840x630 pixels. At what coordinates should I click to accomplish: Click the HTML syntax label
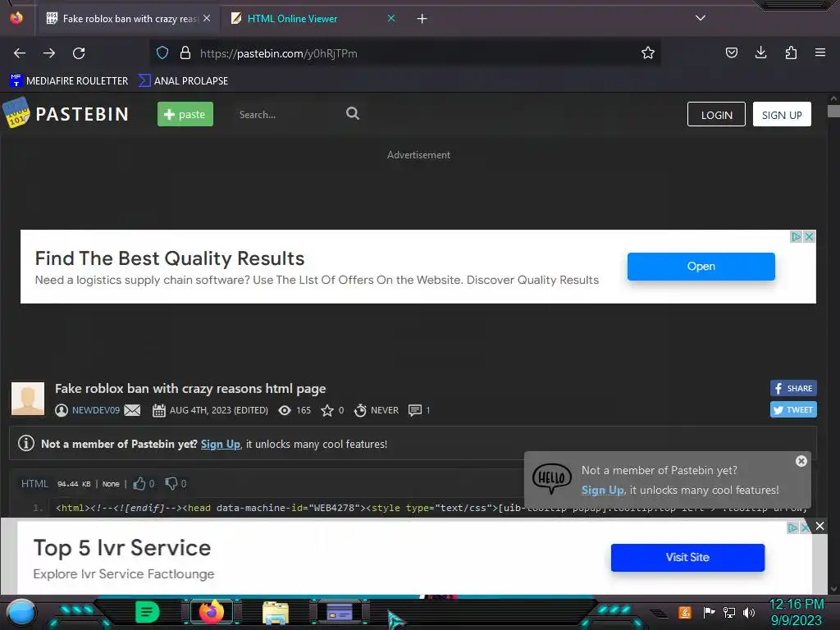[x=34, y=484]
